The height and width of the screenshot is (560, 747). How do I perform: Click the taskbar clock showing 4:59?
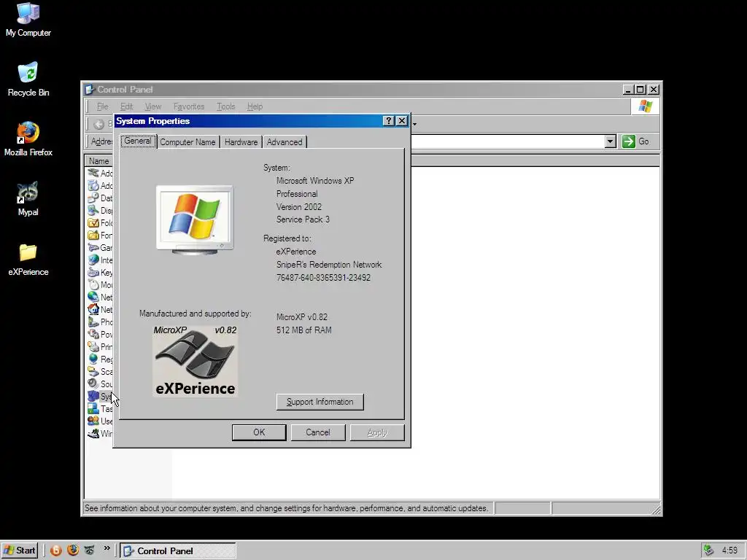(x=729, y=551)
